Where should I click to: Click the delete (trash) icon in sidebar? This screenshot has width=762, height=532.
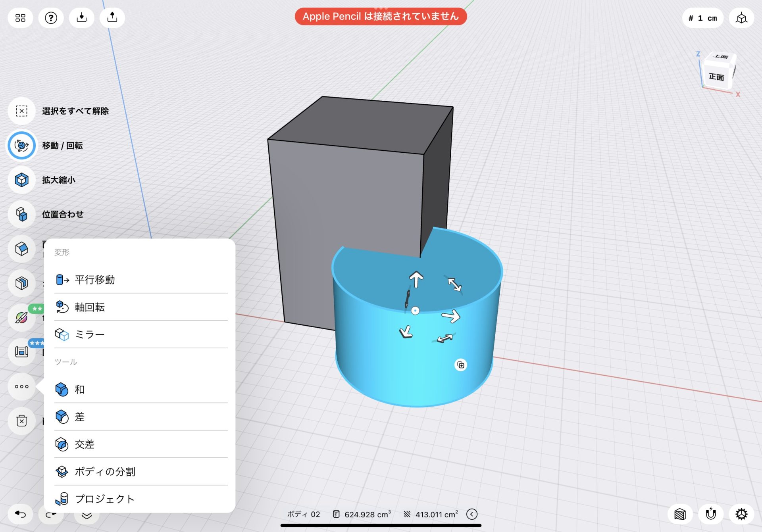(x=21, y=421)
